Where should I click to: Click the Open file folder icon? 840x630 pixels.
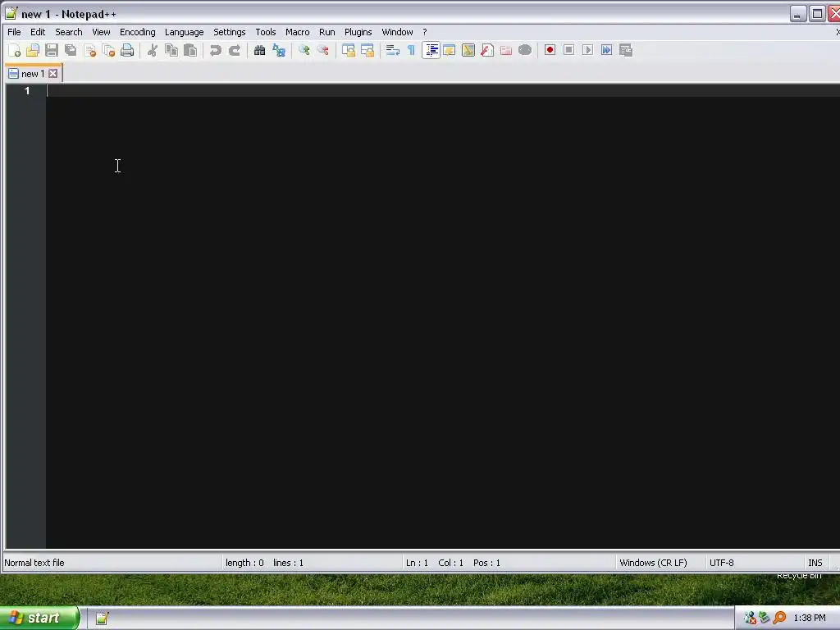click(x=33, y=50)
